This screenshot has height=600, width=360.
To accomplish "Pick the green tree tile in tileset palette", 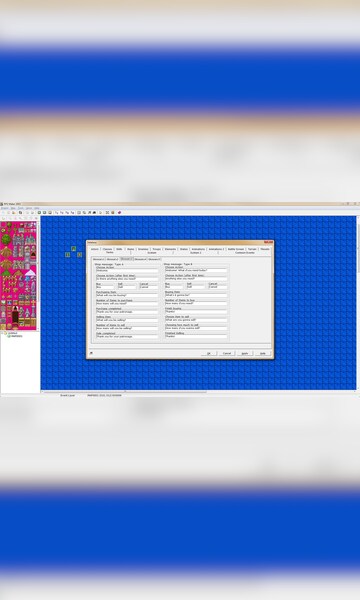I will point(6,240).
